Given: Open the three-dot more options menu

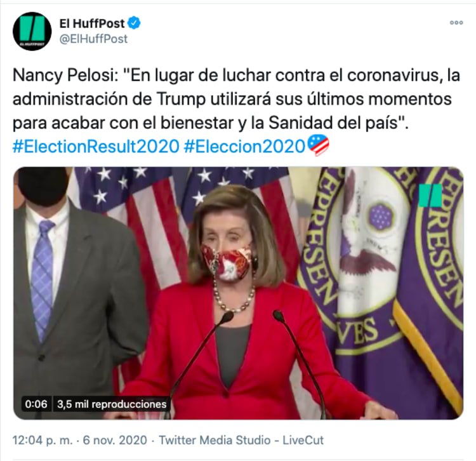Looking at the screenshot, I should point(456,23).
